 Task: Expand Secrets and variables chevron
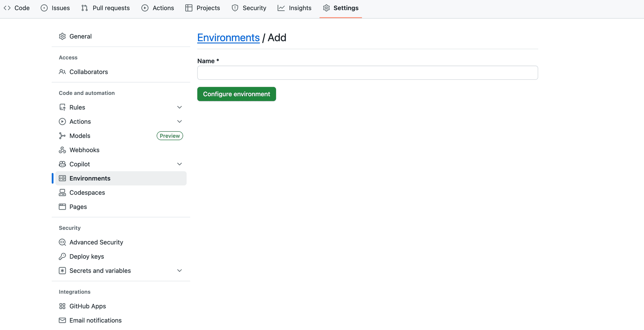(x=179, y=271)
